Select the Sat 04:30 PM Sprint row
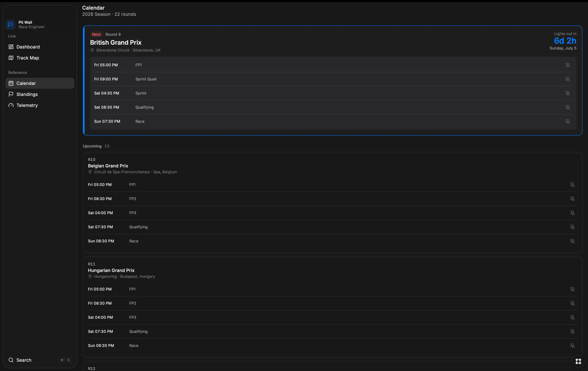The height and width of the screenshot is (371, 588). (x=333, y=93)
